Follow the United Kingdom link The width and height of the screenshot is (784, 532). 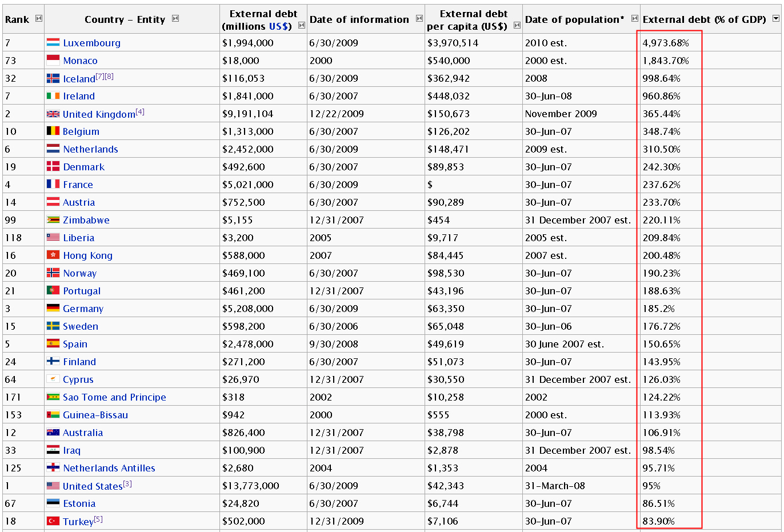point(99,114)
